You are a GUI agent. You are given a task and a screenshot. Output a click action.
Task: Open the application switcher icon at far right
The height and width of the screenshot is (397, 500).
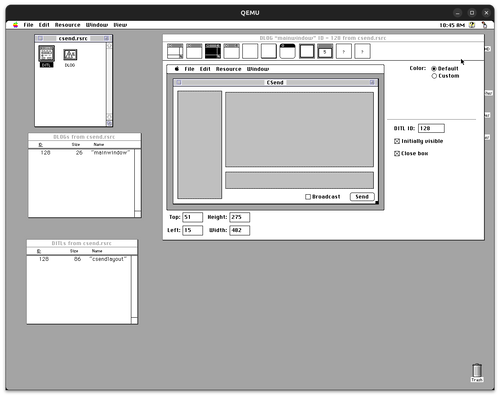pyautogui.click(x=484, y=25)
